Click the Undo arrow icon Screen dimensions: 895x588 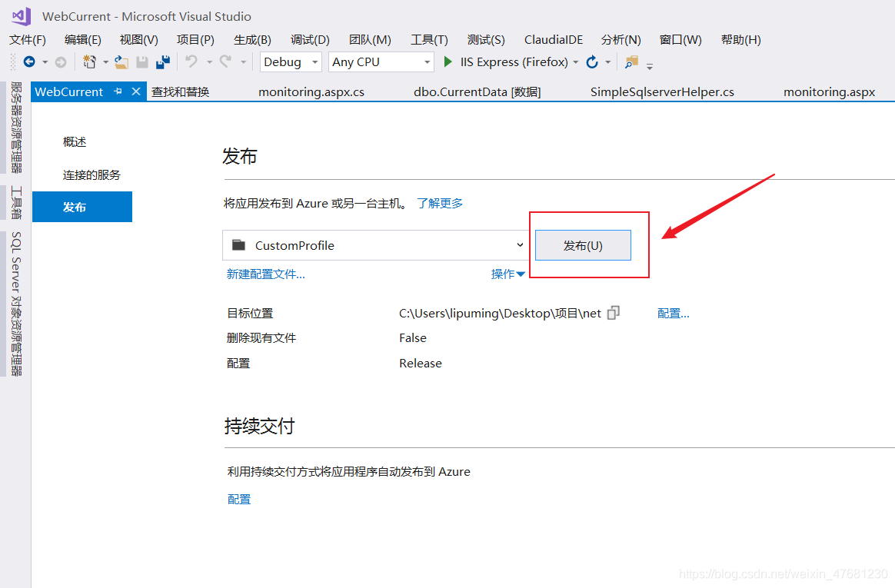191,61
